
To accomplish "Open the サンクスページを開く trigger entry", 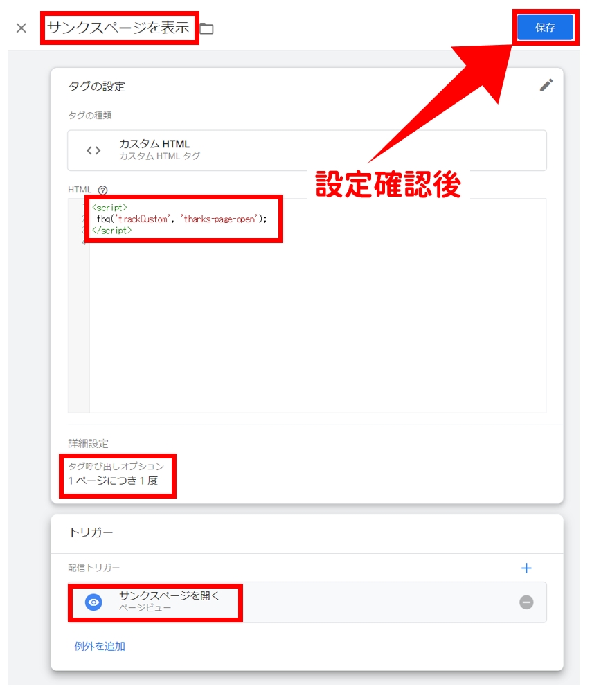I will [x=307, y=602].
